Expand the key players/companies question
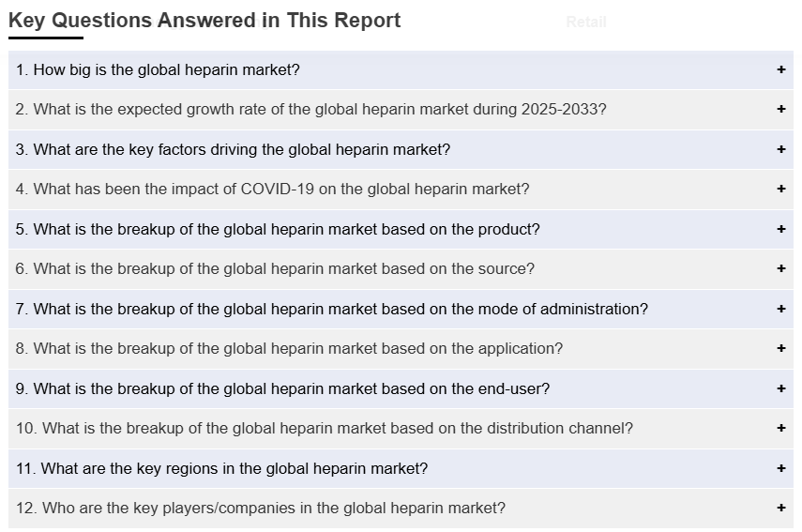Viewport: 802px width, 532px height. click(x=261, y=508)
